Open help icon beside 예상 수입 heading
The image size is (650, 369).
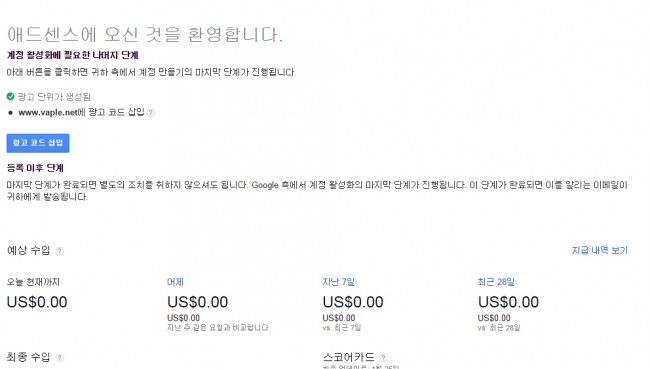pyautogui.click(x=60, y=250)
